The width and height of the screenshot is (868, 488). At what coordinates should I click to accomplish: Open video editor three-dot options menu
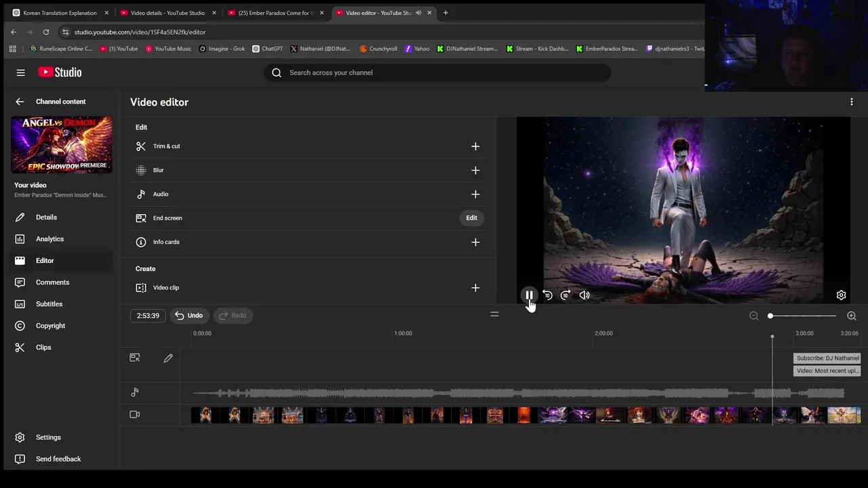(852, 102)
